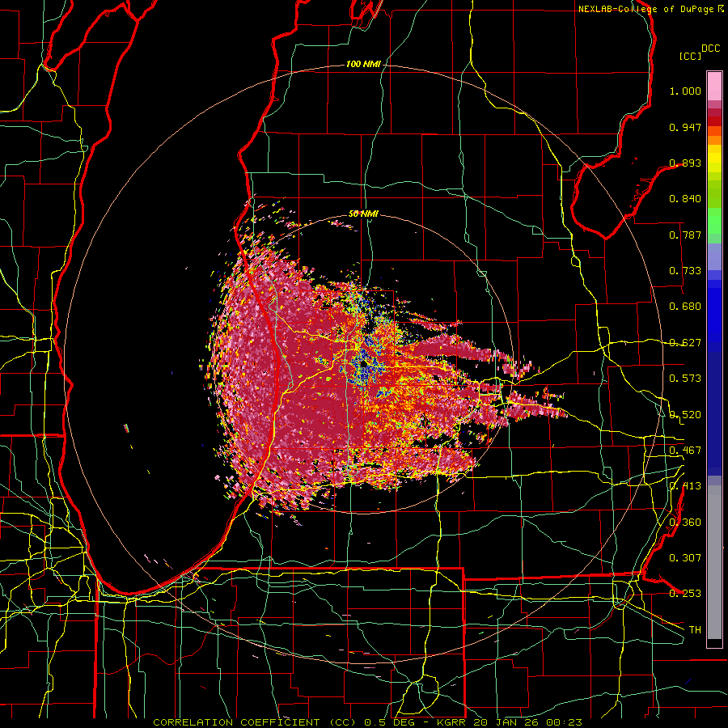Viewport: 728px width, 728px height.
Task: Select the 0.680 legend value
Action: point(685,307)
